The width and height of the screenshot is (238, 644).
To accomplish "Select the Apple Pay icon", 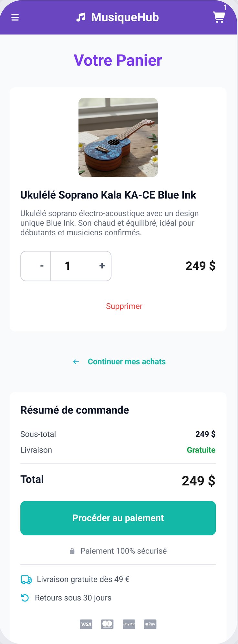I will point(150,624).
